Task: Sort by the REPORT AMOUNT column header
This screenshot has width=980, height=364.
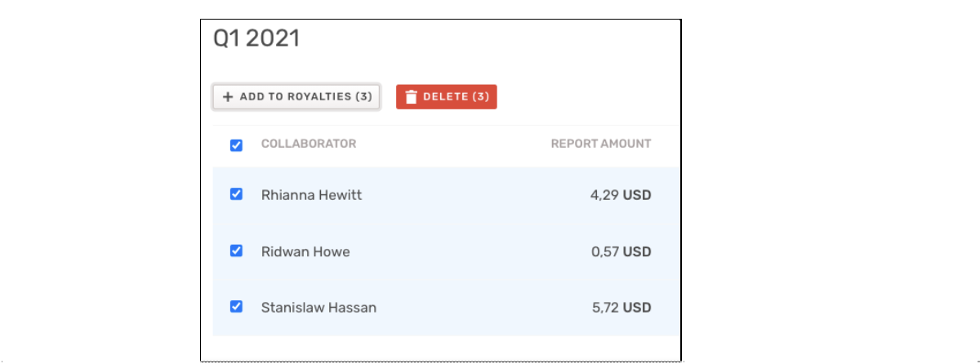Action: tap(601, 144)
